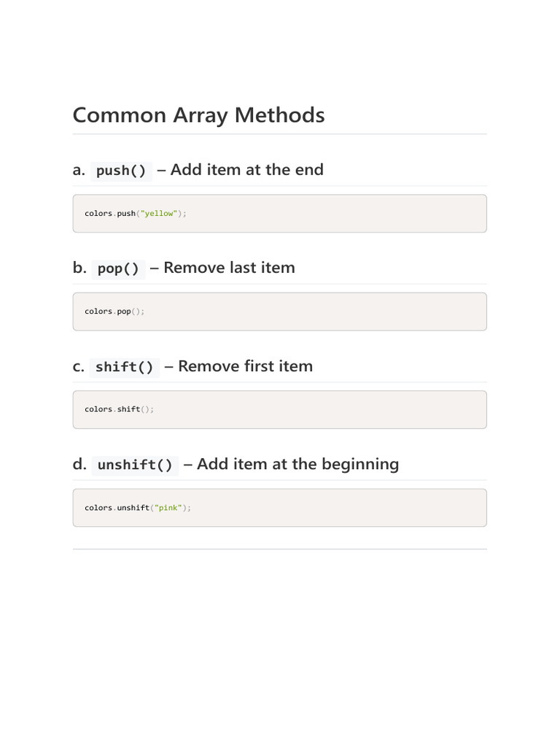Select the shift() inline code label
The height and width of the screenshot is (747, 560).
124,368
